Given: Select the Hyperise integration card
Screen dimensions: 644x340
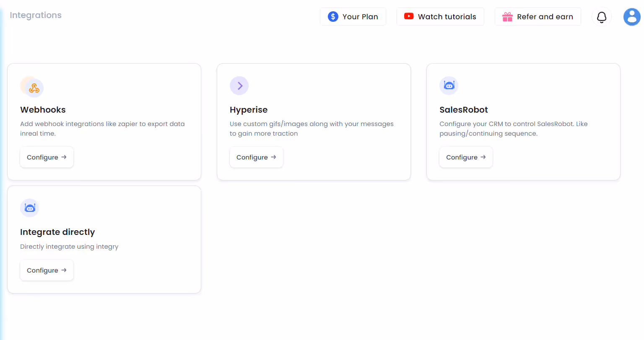Looking at the screenshot, I should 314,121.
